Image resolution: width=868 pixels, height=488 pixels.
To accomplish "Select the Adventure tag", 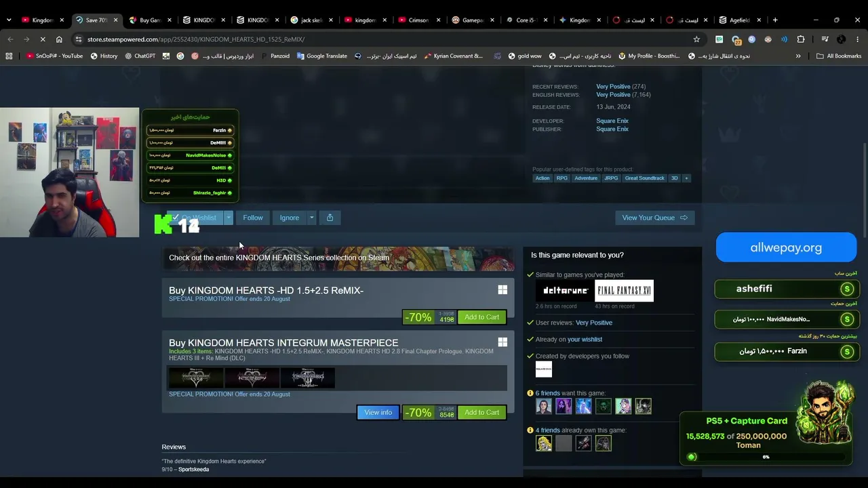I will coord(586,178).
